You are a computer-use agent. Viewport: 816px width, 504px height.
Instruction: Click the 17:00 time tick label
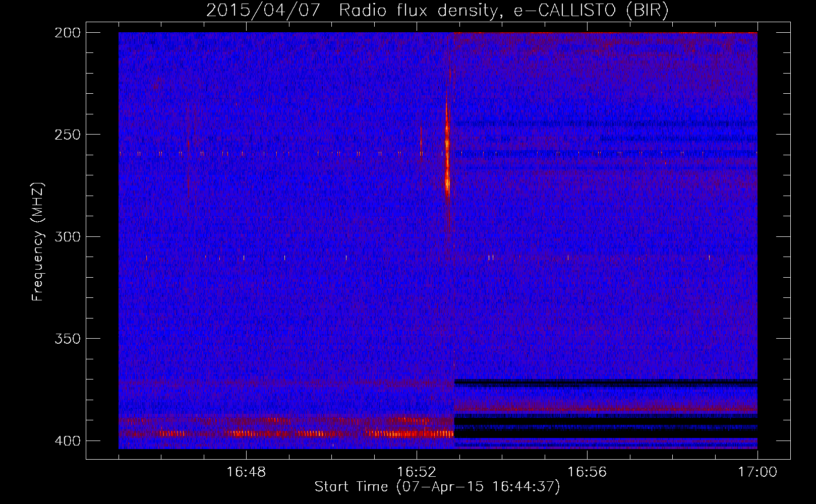(757, 472)
